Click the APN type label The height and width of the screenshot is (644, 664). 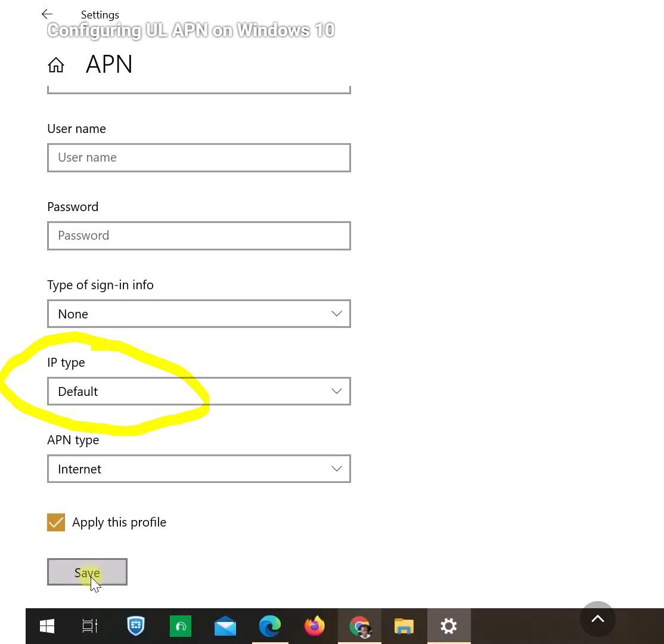[73, 440]
